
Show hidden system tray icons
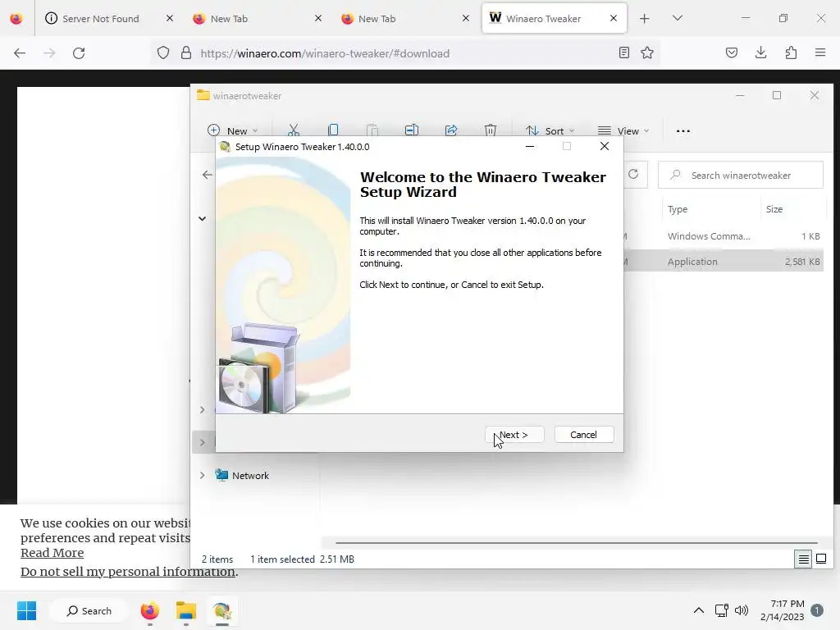pos(699,610)
